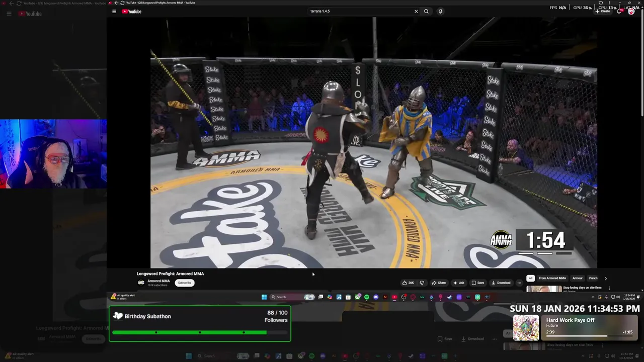This screenshot has height=362, width=644.
Task: Open the Armored MMA channel avatar
Action: (x=141, y=283)
